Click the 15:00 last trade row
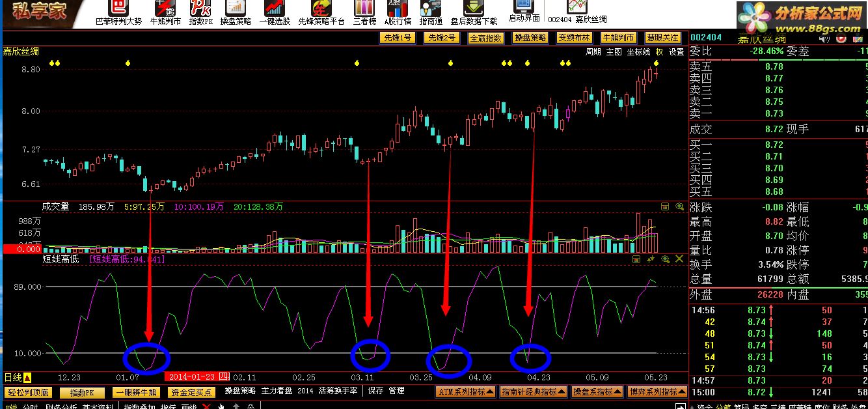This screenshot has width=868, height=409. click(x=778, y=392)
